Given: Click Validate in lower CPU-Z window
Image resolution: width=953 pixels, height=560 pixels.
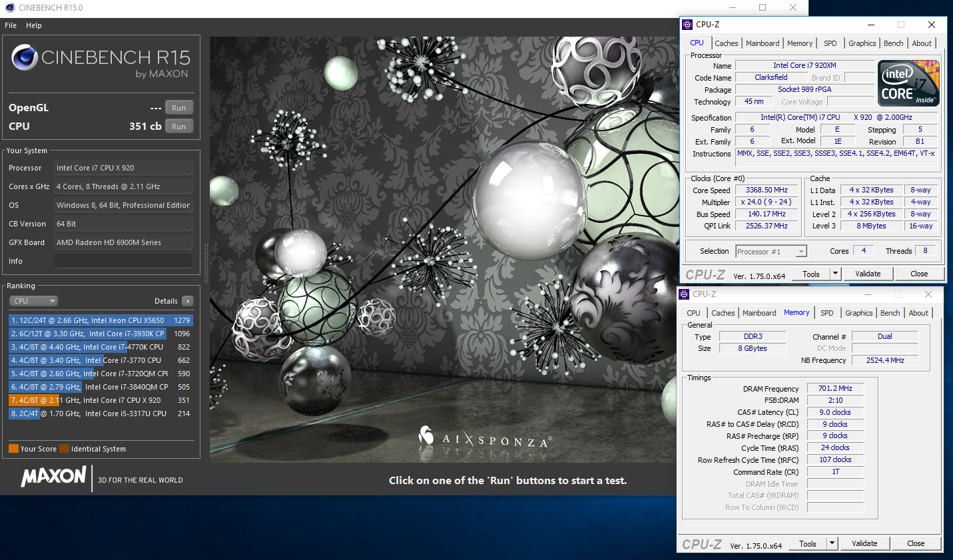Looking at the screenshot, I should click(864, 543).
